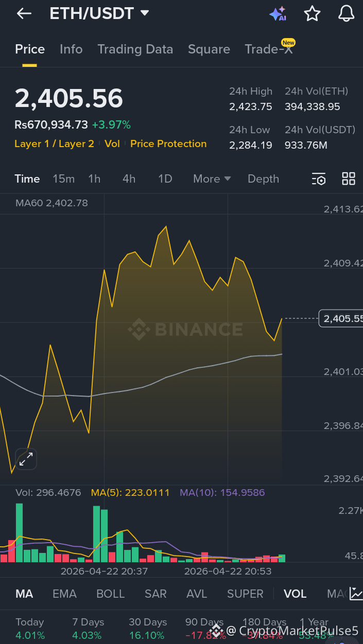The width and height of the screenshot is (363, 644).
Task: Tap the 24h Vol(USDT) value 933.76M
Action: [306, 145]
